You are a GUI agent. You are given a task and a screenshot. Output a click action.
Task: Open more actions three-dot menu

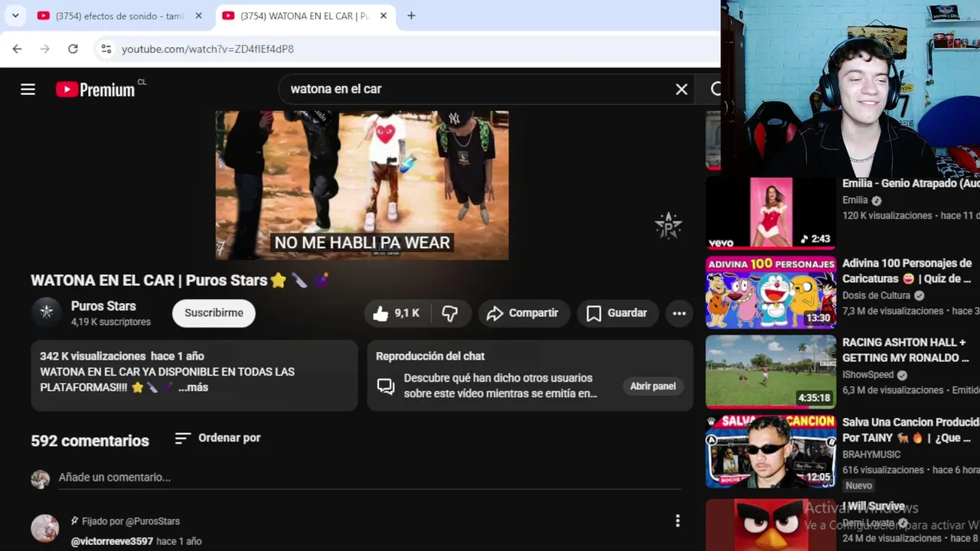pos(679,313)
